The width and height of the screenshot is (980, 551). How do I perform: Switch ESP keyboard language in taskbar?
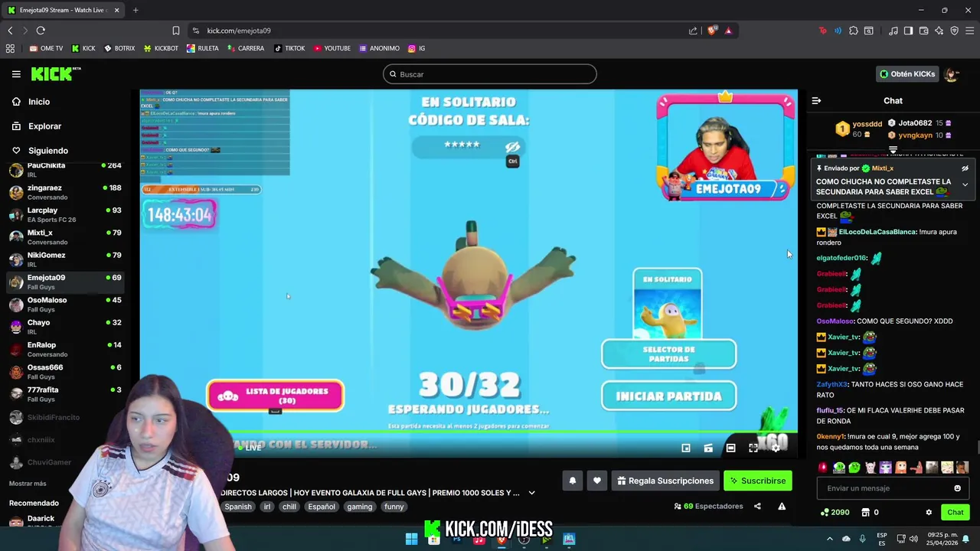click(882, 539)
